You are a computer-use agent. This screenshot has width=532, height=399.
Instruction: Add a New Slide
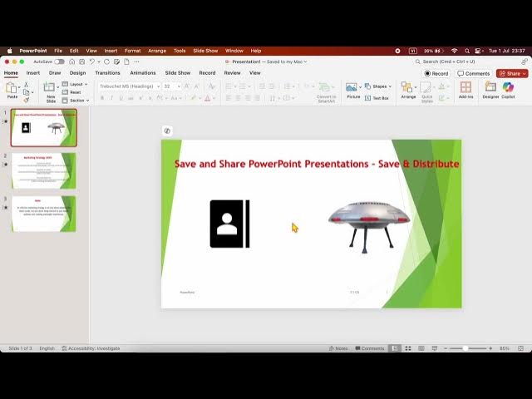click(51, 90)
